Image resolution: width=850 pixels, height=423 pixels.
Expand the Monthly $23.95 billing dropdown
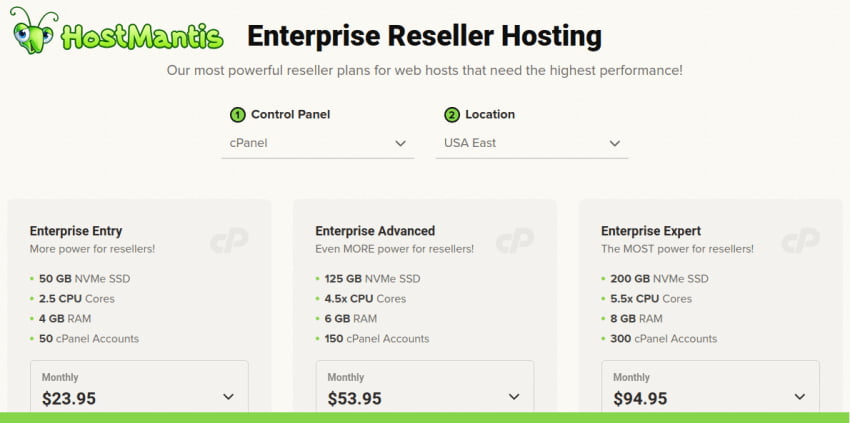139,389
